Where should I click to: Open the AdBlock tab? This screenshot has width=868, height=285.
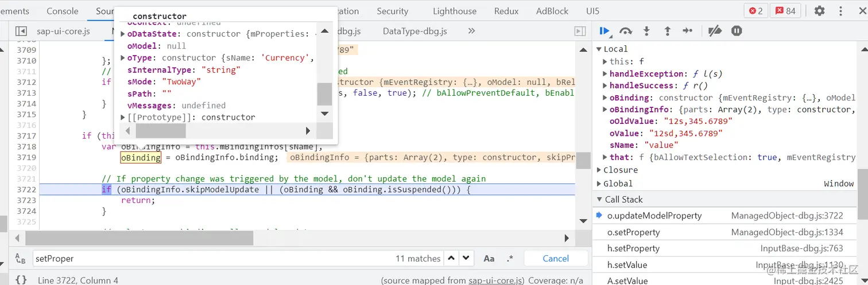click(552, 11)
